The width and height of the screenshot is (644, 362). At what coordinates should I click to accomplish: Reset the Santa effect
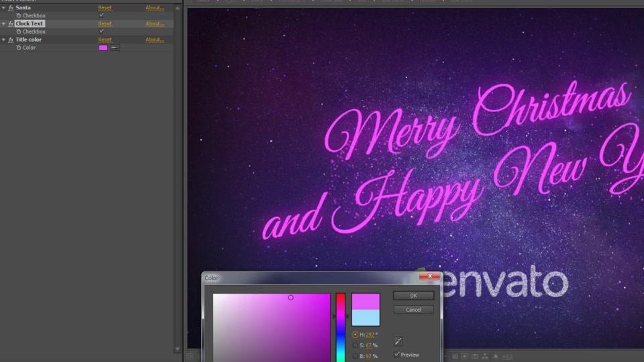pos(105,7)
